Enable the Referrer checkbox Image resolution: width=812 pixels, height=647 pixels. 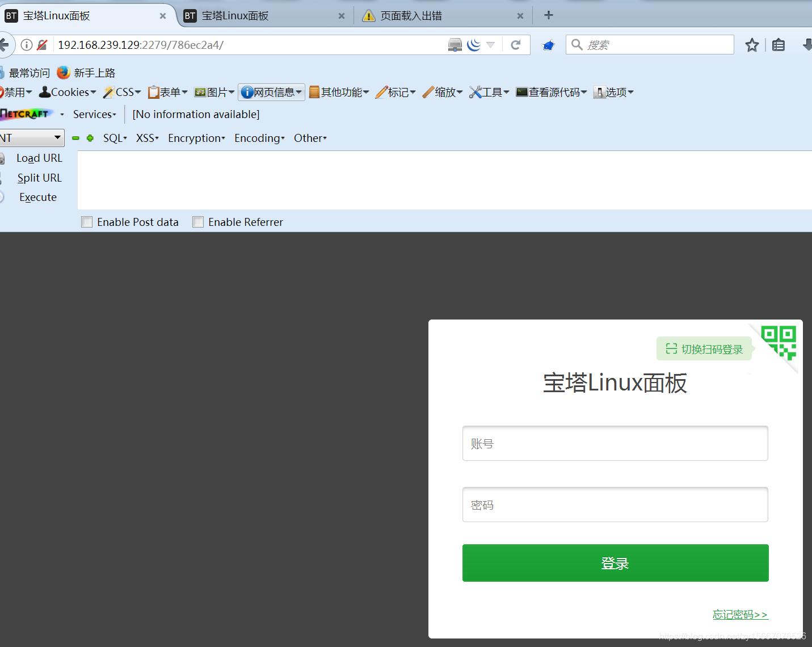[x=197, y=221]
